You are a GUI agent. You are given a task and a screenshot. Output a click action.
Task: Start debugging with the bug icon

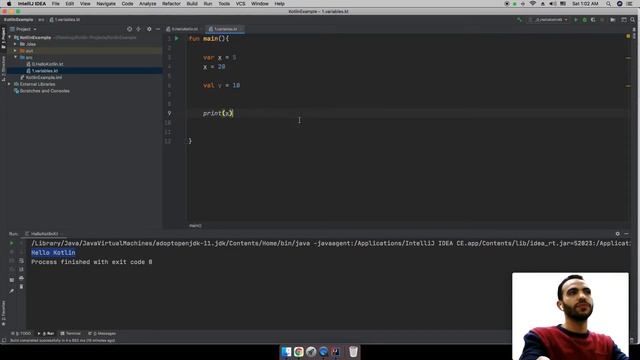coord(584,20)
